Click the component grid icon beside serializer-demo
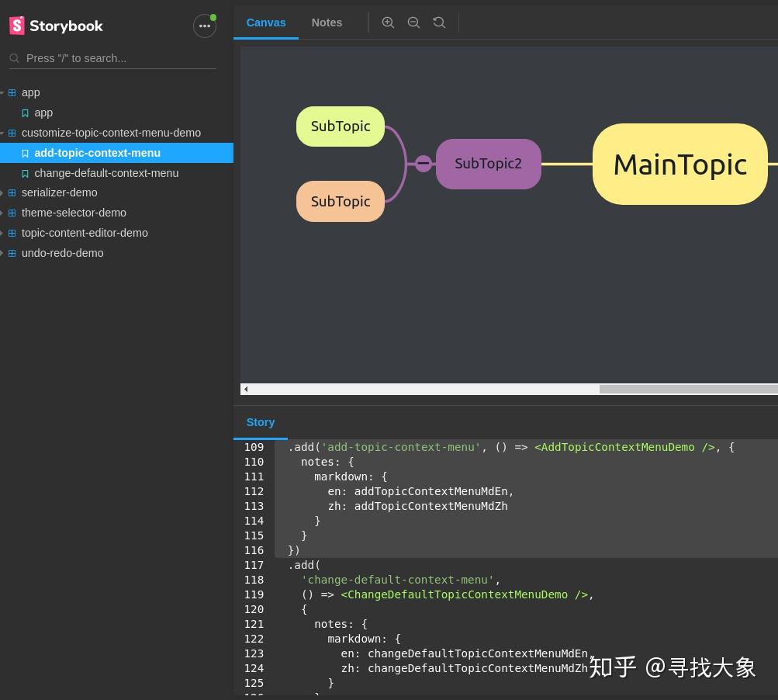 click(12, 192)
